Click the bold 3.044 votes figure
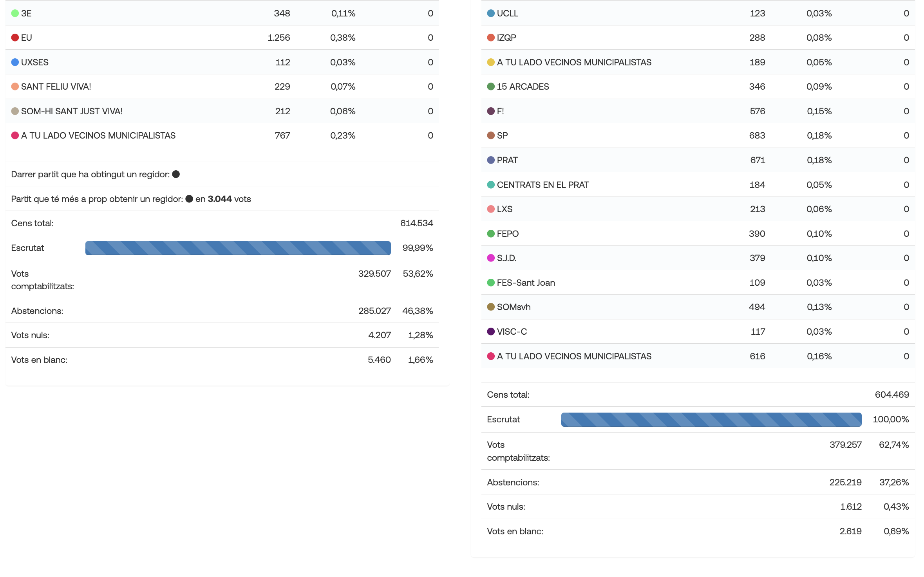Image resolution: width=924 pixels, height=577 pixels. [x=220, y=199]
